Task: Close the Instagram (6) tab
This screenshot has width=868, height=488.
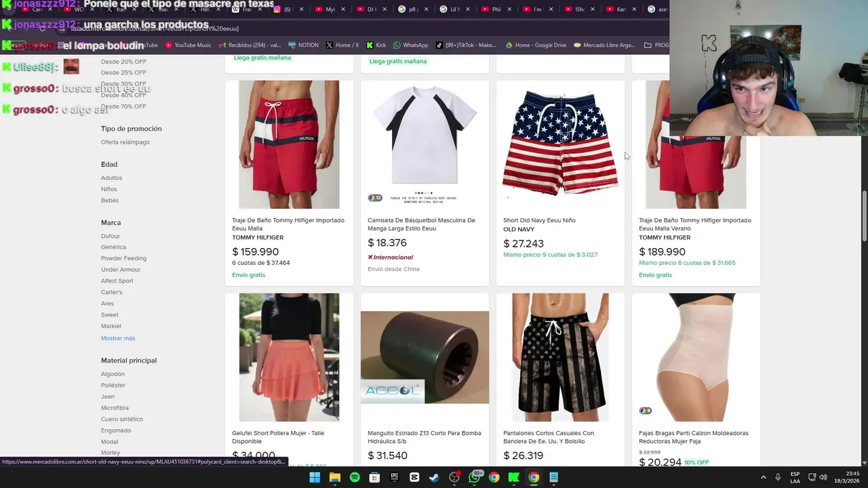Action: (x=301, y=9)
